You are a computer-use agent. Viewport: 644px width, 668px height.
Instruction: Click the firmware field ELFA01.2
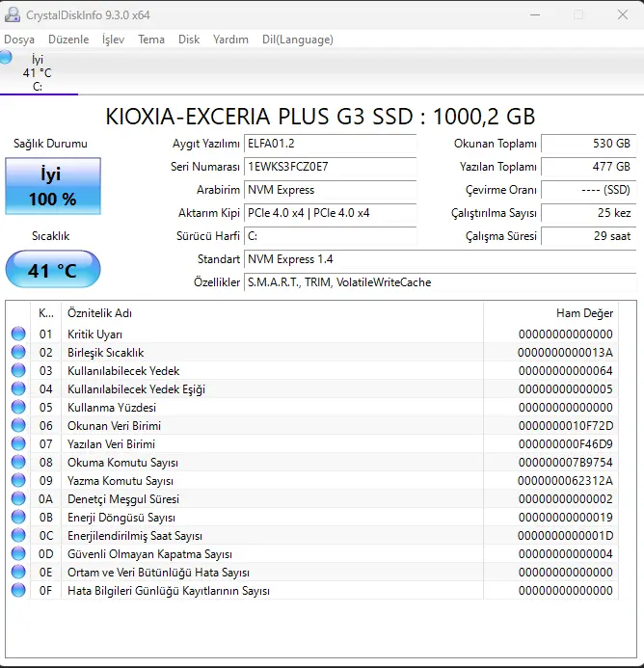coord(331,144)
